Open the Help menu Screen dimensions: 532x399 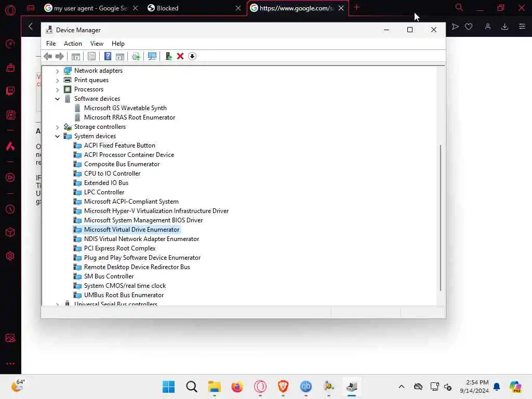(118, 44)
